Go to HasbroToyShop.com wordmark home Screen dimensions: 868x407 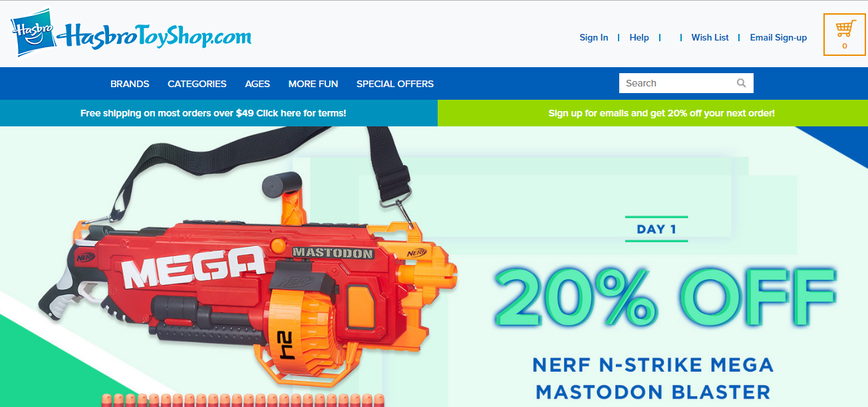155,35
